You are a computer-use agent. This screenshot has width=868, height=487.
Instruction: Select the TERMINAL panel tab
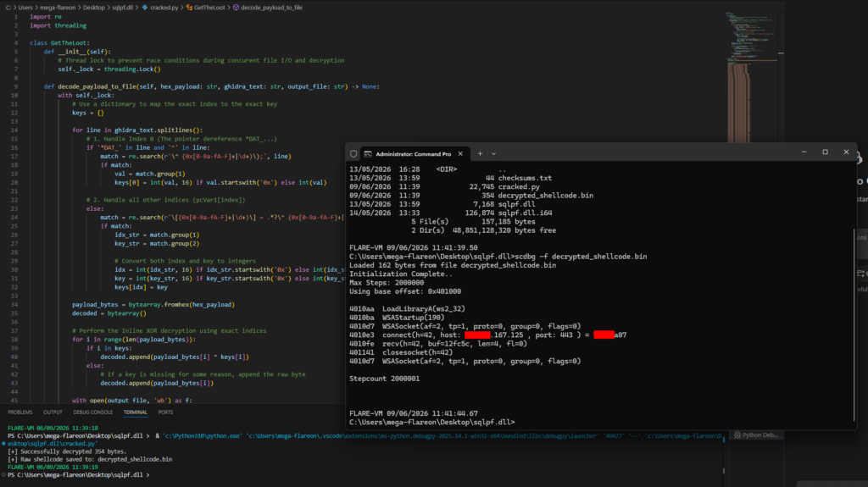coord(135,412)
